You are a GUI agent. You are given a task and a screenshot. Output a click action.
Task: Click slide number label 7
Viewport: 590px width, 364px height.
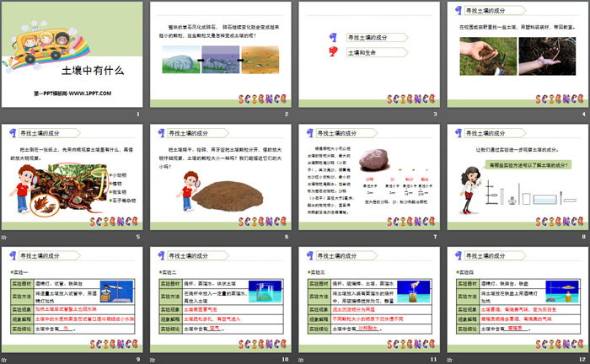pyautogui.click(x=436, y=237)
